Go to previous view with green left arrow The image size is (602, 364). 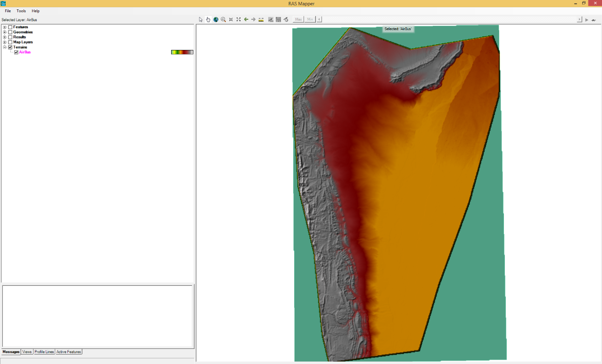(246, 19)
